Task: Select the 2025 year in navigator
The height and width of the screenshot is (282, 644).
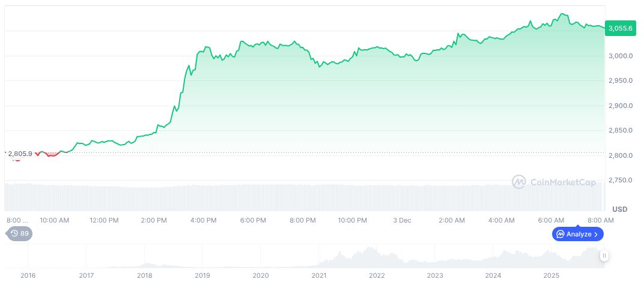Action: pyautogui.click(x=551, y=275)
